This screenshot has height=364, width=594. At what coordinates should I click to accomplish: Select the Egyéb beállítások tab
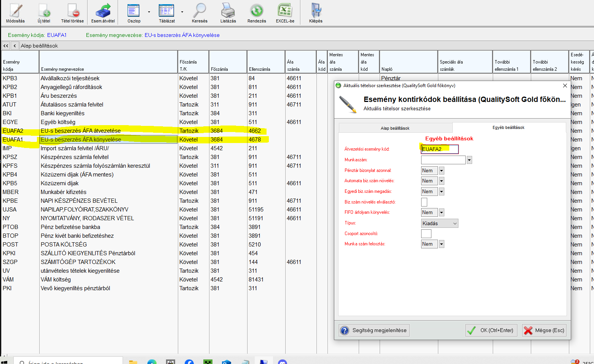[x=508, y=127]
